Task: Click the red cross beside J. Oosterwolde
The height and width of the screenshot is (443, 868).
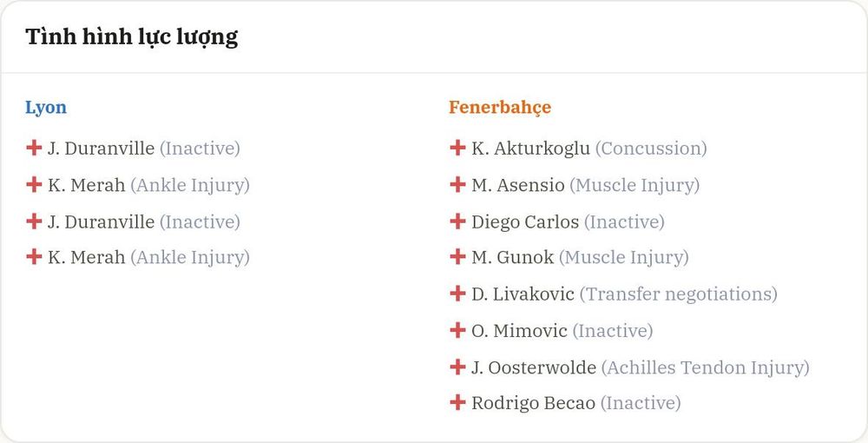Action: click(x=457, y=367)
